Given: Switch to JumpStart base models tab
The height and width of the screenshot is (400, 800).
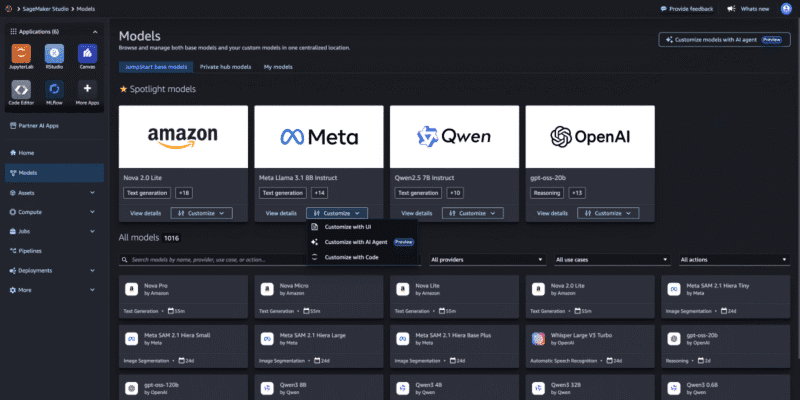Looking at the screenshot, I should (156, 67).
